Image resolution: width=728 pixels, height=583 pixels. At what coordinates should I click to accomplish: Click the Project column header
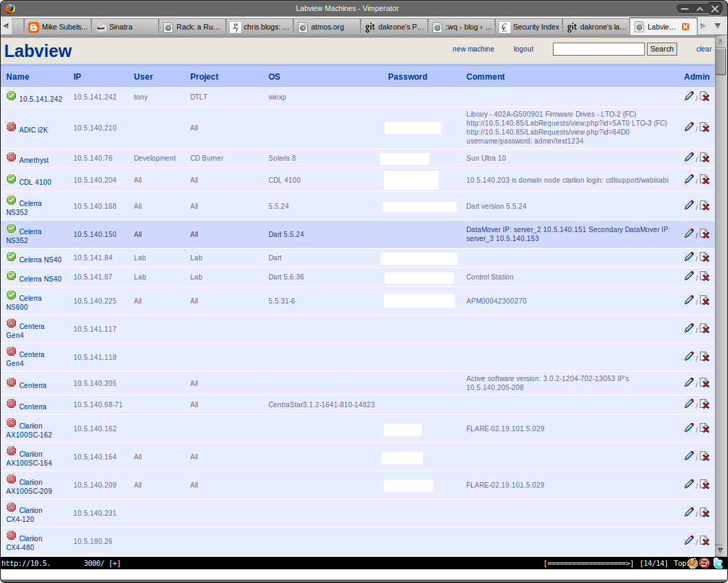coord(204,77)
